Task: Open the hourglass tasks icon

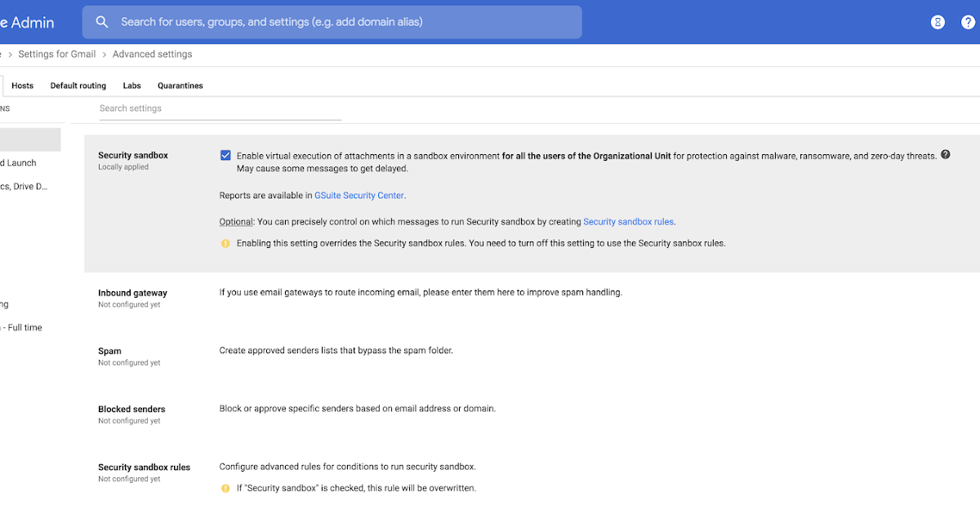Action: (937, 22)
